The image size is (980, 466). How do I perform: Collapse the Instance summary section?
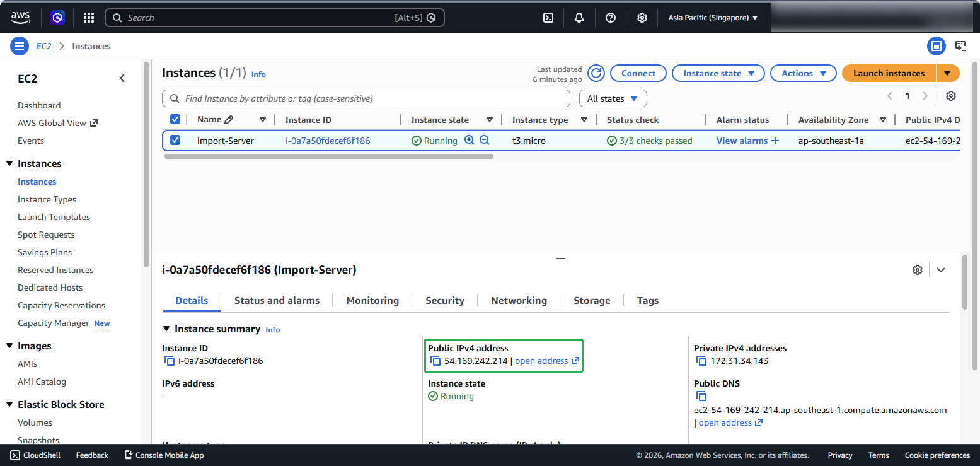click(166, 329)
